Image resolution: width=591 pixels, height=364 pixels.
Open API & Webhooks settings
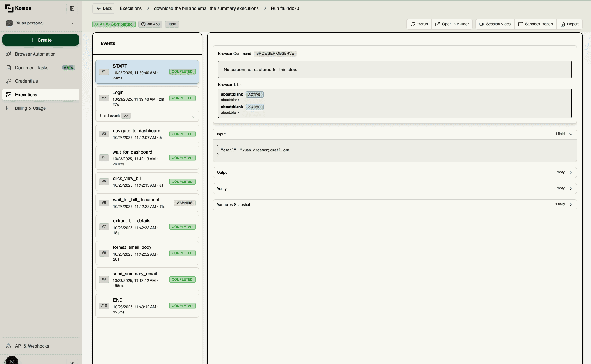coord(32,346)
